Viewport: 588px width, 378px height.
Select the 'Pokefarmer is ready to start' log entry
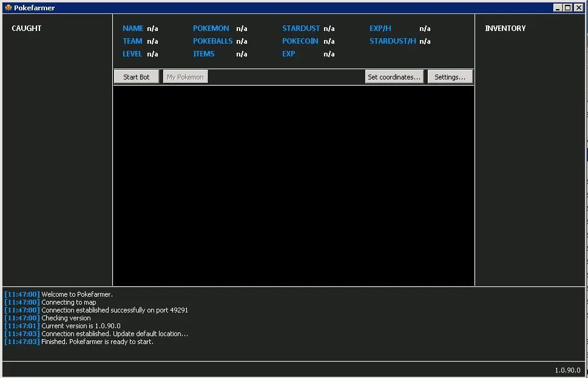pyautogui.click(x=97, y=342)
